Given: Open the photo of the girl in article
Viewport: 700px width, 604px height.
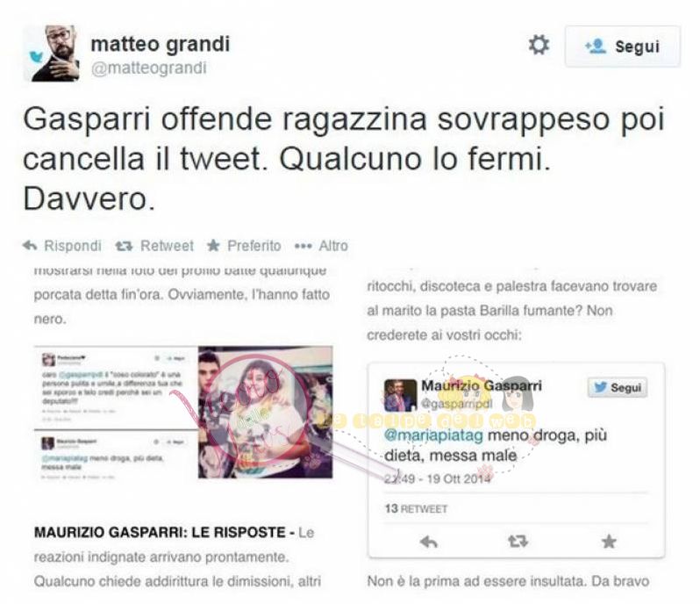Looking at the screenshot, I should (x=265, y=412).
